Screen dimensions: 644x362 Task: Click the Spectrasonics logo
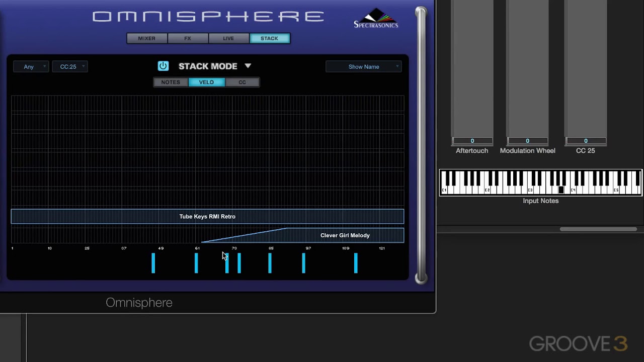376,18
